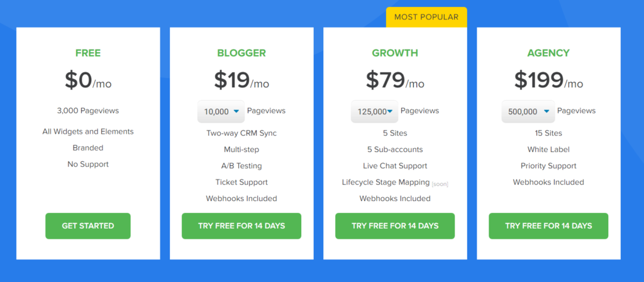Click the blue arrow in Growth pageviews selector
Image resolution: width=644 pixels, height=282 pixels.
(x=390, y=112)
